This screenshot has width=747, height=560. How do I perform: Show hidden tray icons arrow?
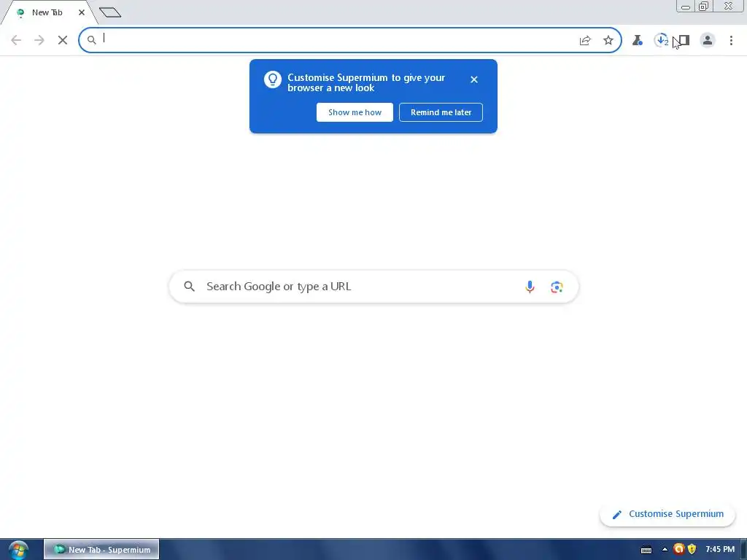665,550
